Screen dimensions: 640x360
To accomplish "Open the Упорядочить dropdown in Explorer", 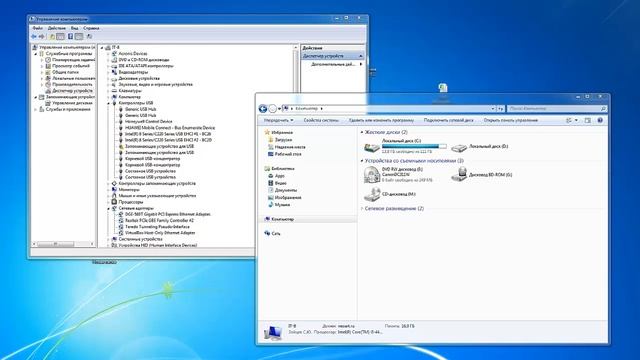I will [278, 120].
